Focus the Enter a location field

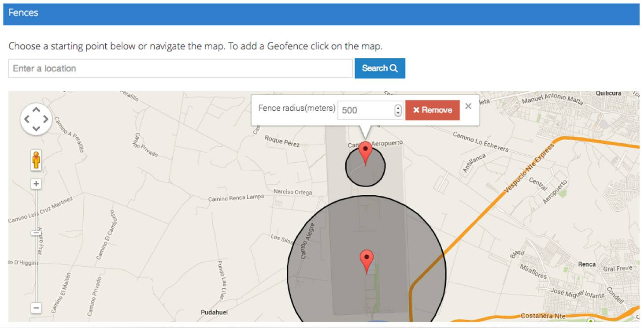[x=180, y=68]
